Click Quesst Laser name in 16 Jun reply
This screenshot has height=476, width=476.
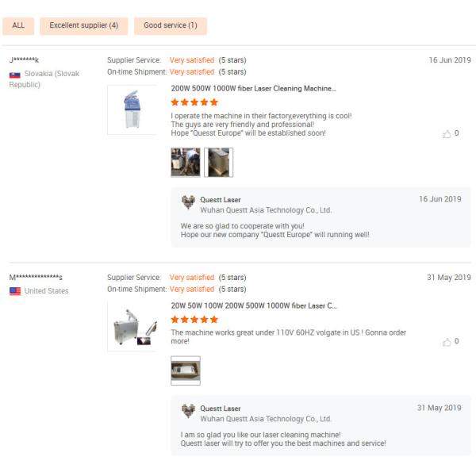click(221, 200)
